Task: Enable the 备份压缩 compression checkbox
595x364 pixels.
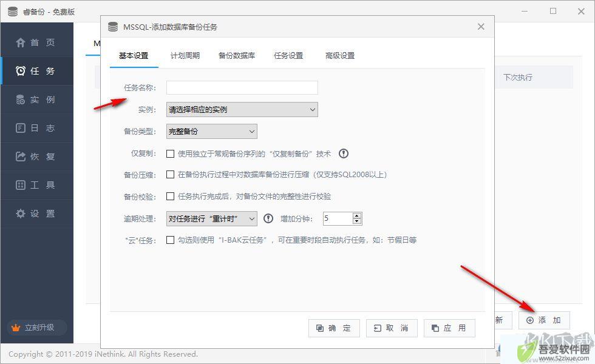Action: (x=171, y=175)
